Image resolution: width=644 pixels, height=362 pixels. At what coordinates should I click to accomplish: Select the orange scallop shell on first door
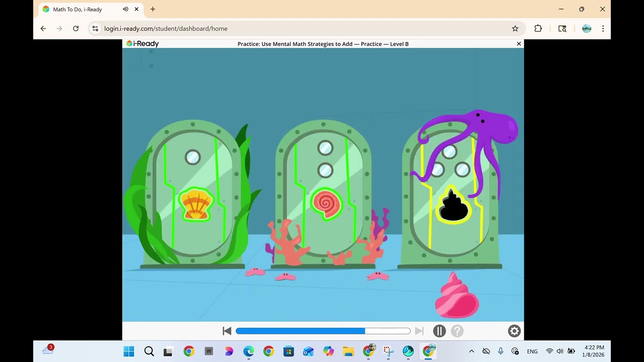click(196, 204)
